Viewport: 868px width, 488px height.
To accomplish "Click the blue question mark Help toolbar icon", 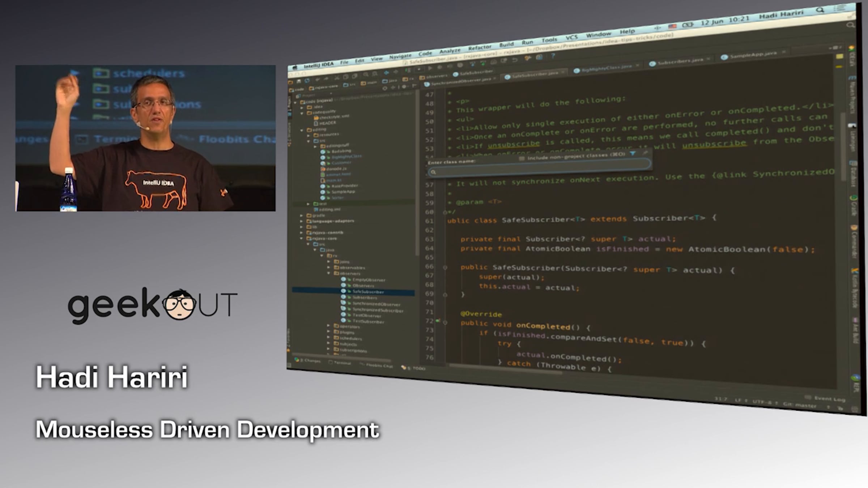I will coord(553,56).
